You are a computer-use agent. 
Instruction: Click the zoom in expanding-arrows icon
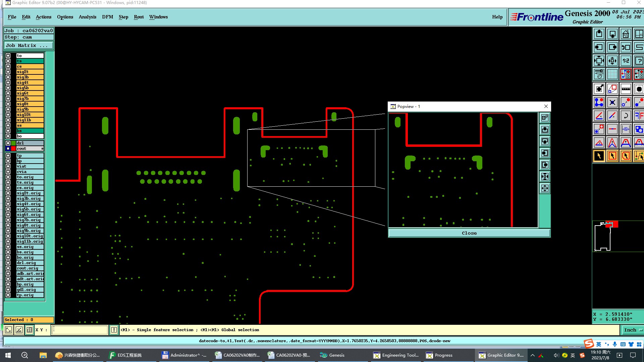tap(599, 61)
